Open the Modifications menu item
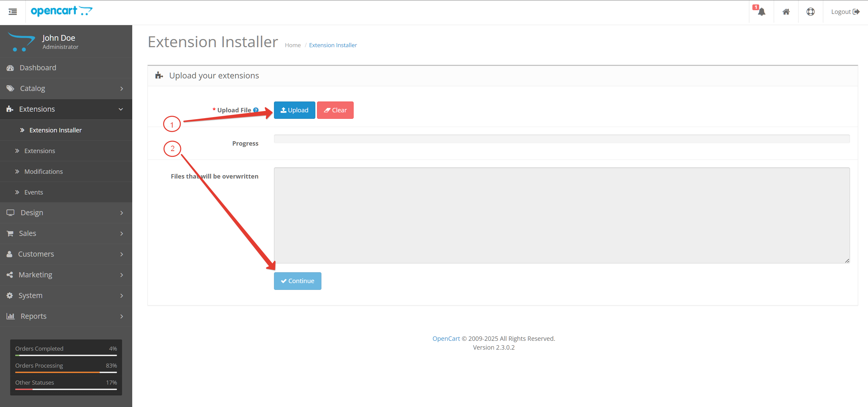Screen dimensions: 868x407 (x=43, y=171)
